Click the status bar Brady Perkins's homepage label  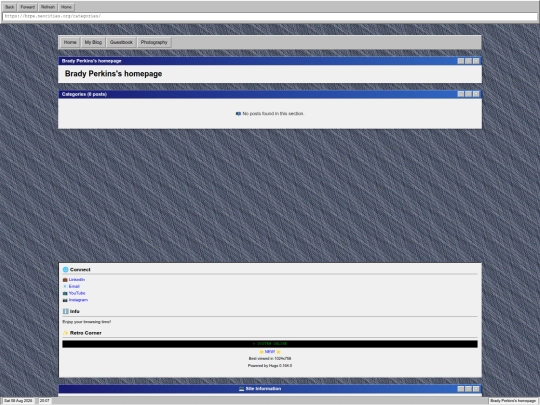pos(513,401)
